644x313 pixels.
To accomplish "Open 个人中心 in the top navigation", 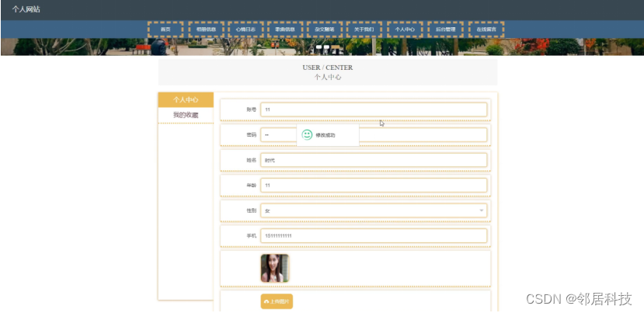I will 405,30.
